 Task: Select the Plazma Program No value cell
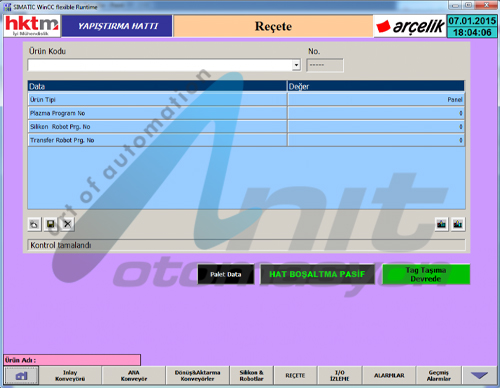tap(376, 113)
